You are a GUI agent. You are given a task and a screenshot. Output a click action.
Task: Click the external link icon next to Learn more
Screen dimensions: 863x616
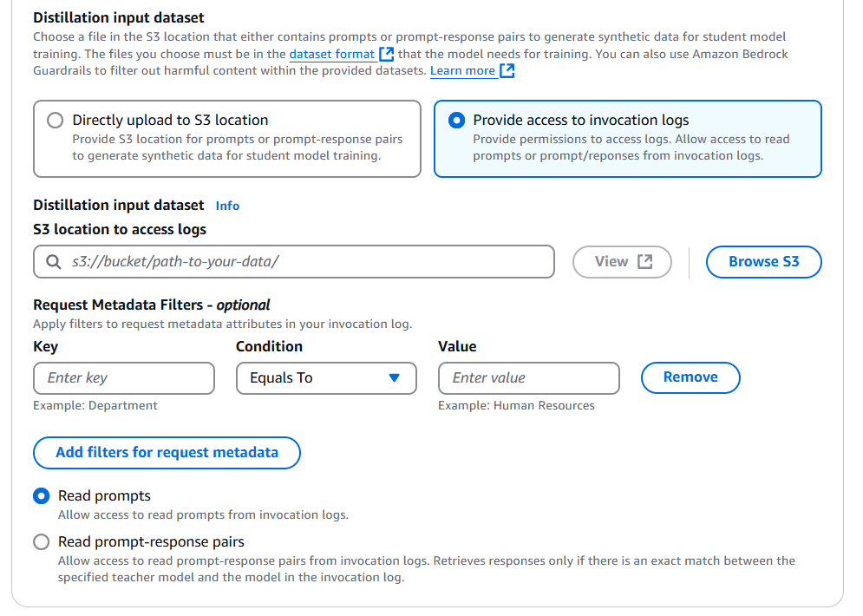pyautogui.click(x=507, y=70)
